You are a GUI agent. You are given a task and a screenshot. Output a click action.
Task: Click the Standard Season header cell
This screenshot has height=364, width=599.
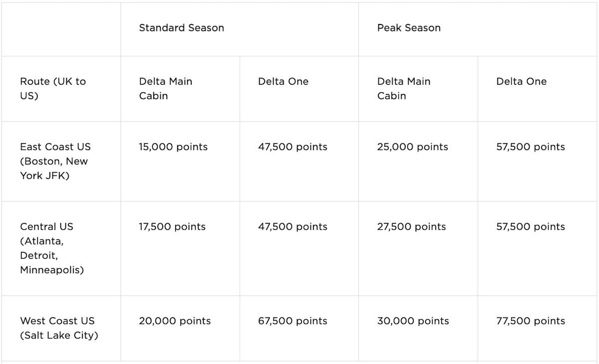coord(181,28)
